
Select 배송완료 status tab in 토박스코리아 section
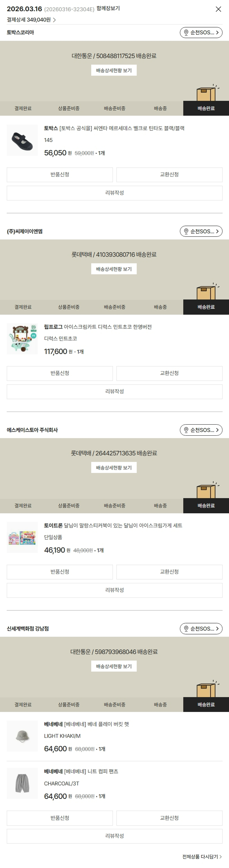coord(206,108)
